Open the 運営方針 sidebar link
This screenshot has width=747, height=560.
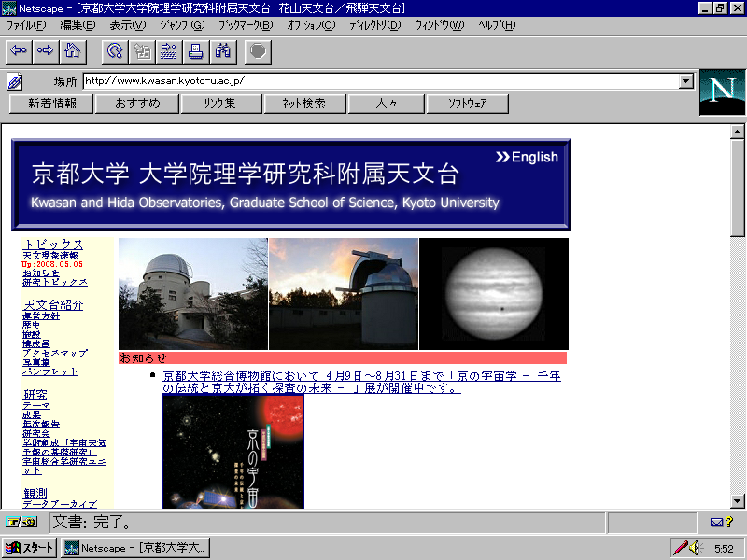coord(41,315)
